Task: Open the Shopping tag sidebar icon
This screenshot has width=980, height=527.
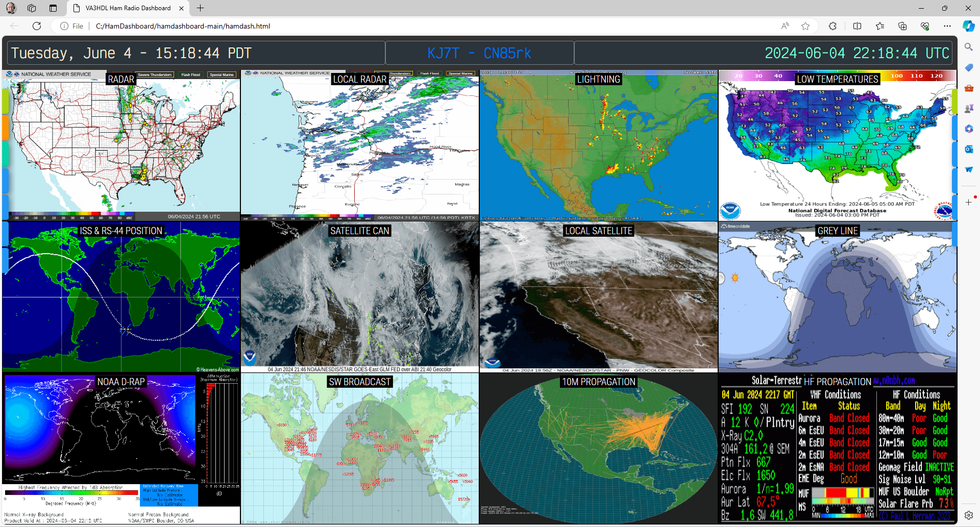Action: click(968, 67)
